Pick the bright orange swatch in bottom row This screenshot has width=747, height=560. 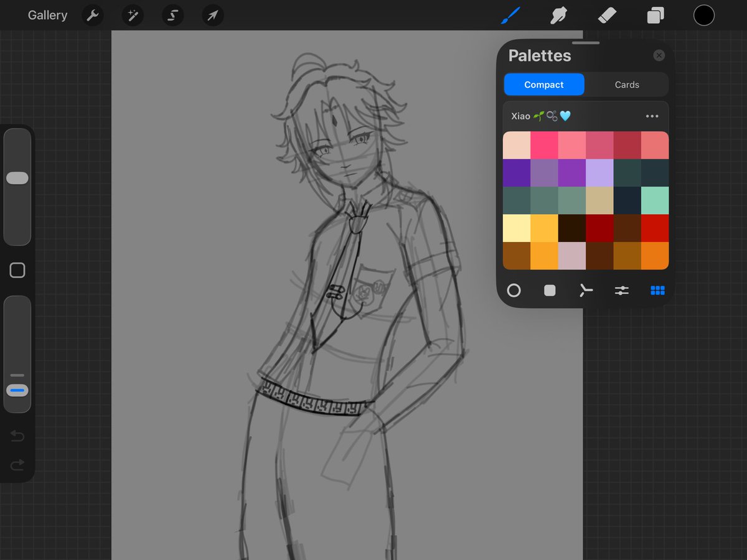pos(655,256)
